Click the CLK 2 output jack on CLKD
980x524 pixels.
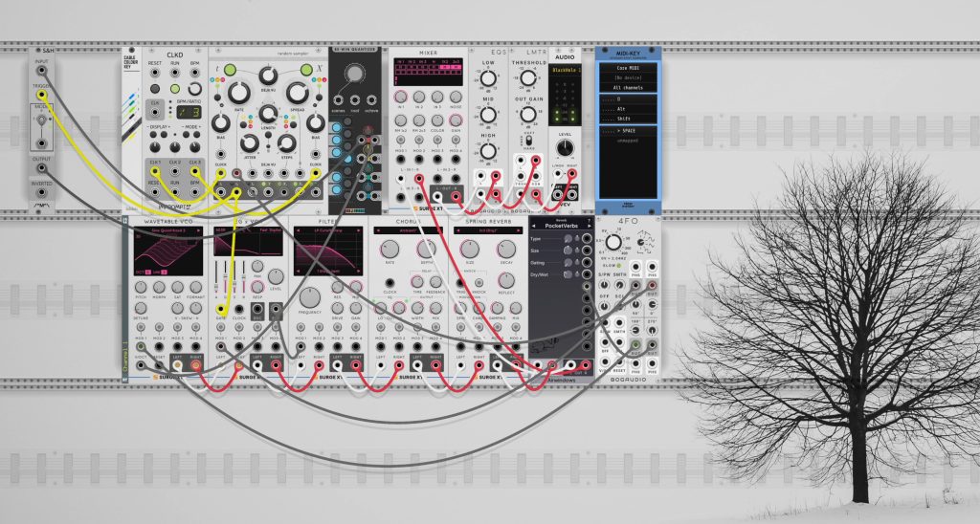(x=174, y=172)
